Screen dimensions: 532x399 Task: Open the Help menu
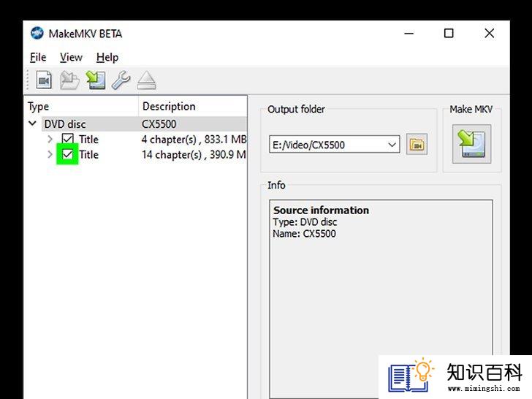[x=107, y=57]
